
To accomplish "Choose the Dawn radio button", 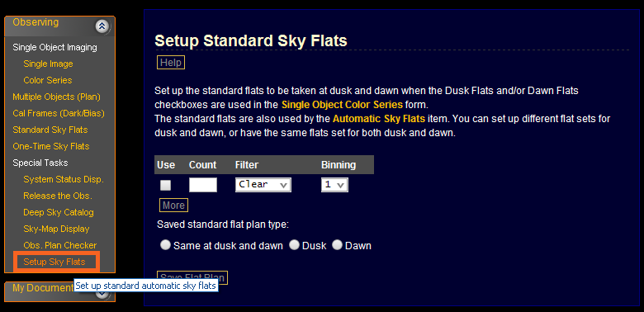I will point(337,245).
